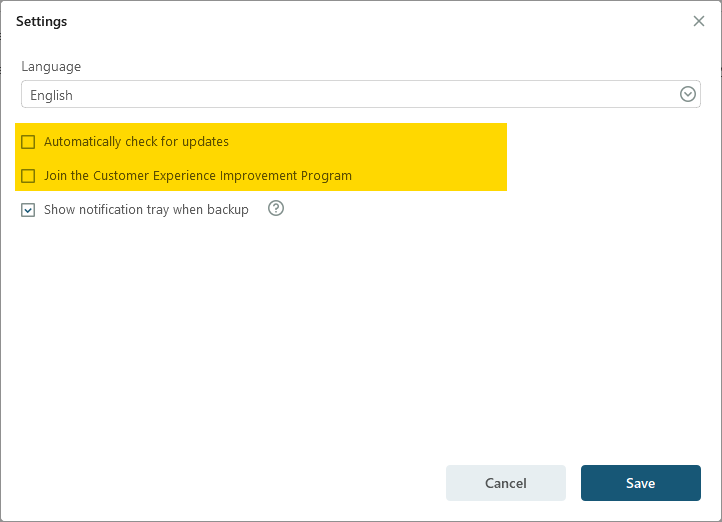This screenshot has width=722, height=522.
Task: Select the English value in Language combo
Action: pos(51,95)
